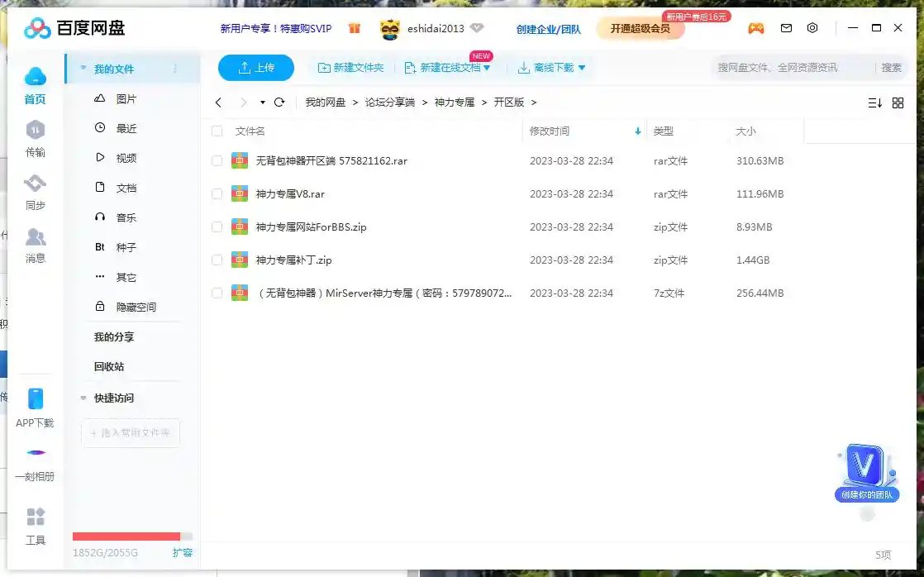This screenshot has height=577, width=924.
Task: Open navigation history dropdown triangle
Action: coord(262,103)
